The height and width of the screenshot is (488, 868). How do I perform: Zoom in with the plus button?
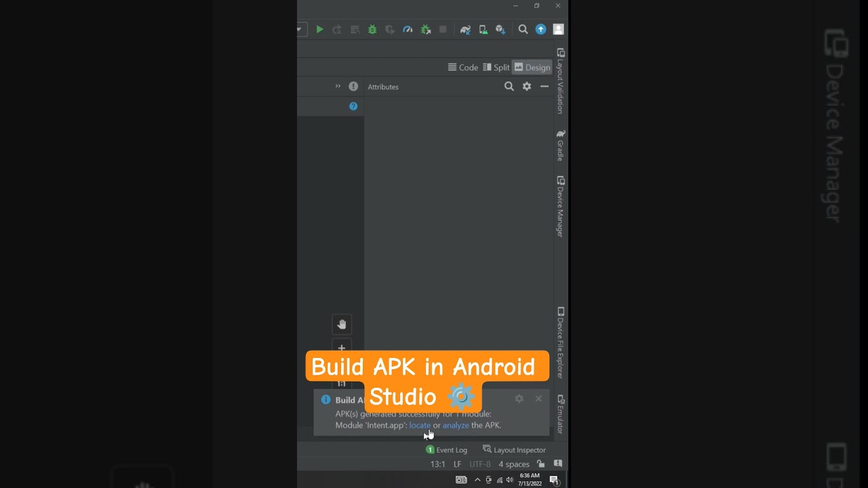click(342, 347)
